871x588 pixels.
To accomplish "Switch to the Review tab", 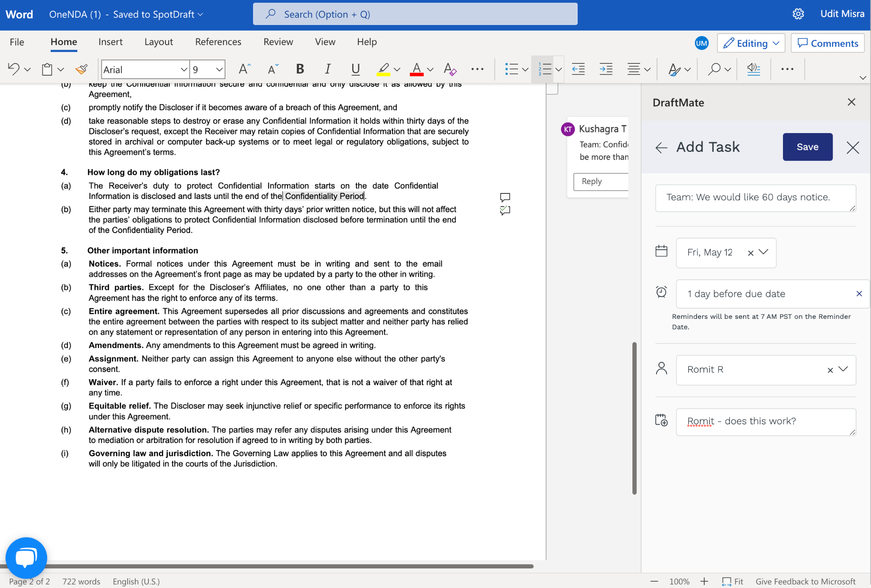I will pos(278,42).
